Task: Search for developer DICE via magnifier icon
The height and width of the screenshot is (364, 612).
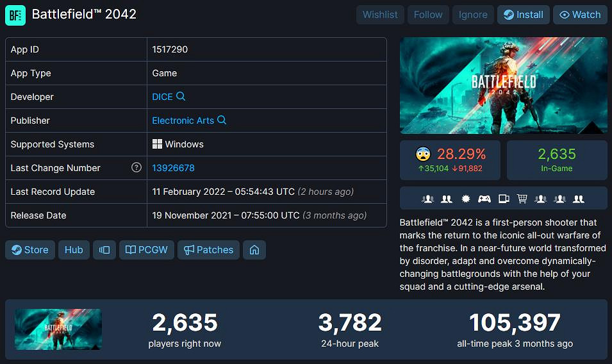Action: point(181,96)
